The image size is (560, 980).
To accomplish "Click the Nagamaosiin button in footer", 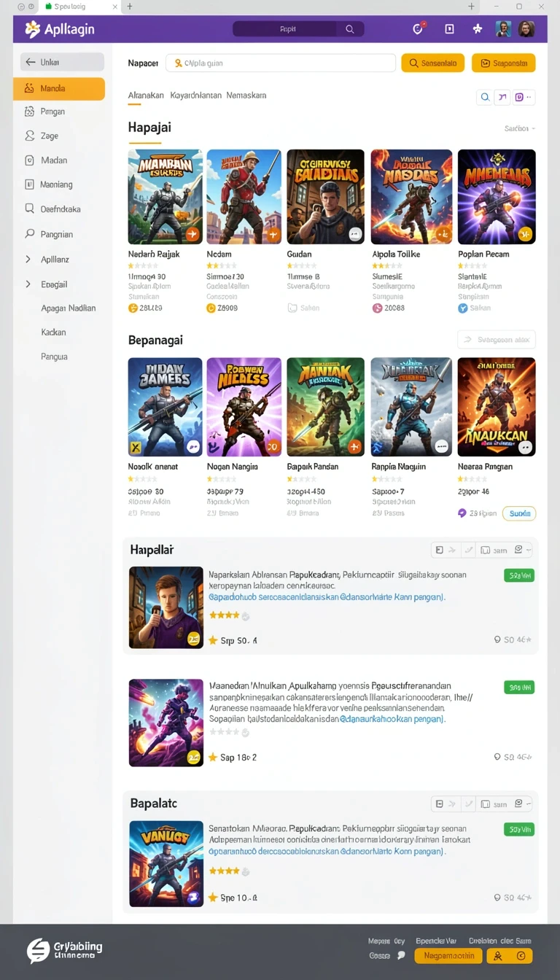I will (x=448, y=956).
